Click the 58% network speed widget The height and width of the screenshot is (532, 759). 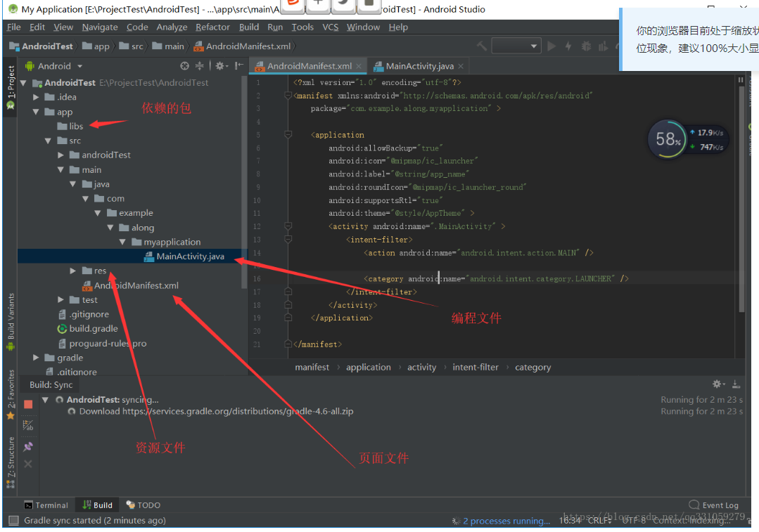tap(687, 139)
